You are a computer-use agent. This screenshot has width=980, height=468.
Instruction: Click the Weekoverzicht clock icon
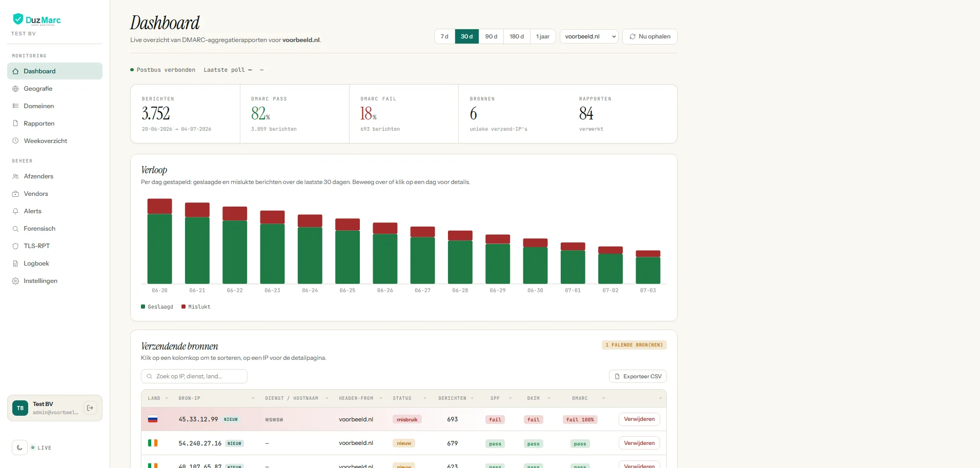click(x=15, y=141)
